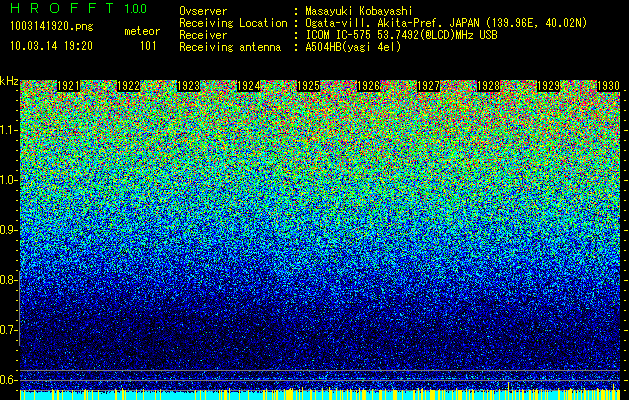
Task: Click the ICOM IC-575 receiver value
Action: point(401,35)
